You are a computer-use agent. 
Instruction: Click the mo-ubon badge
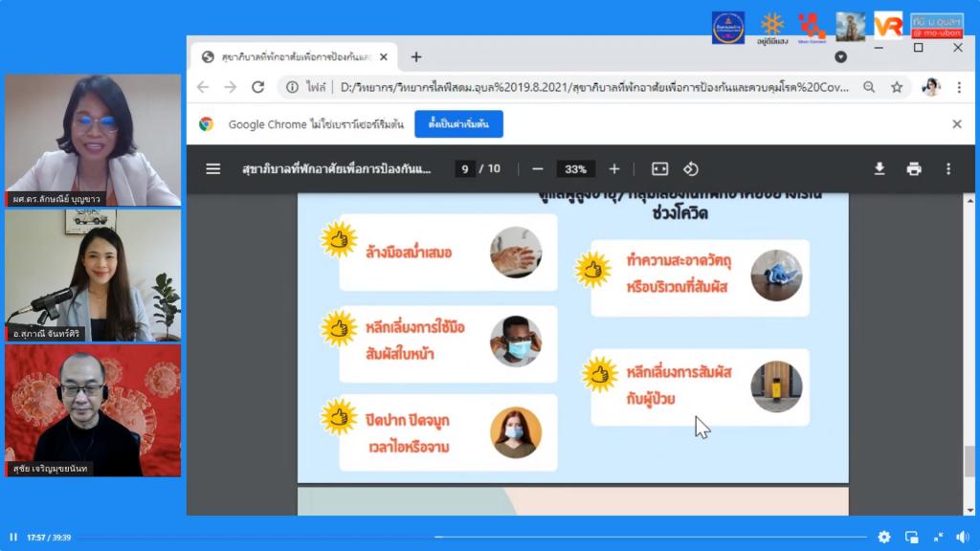(936, 26)
